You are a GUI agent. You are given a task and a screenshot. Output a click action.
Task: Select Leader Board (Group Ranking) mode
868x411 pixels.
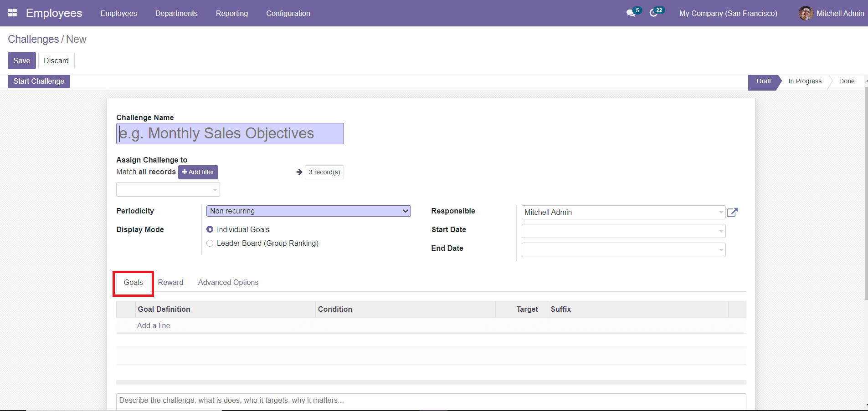coord(210,243)
